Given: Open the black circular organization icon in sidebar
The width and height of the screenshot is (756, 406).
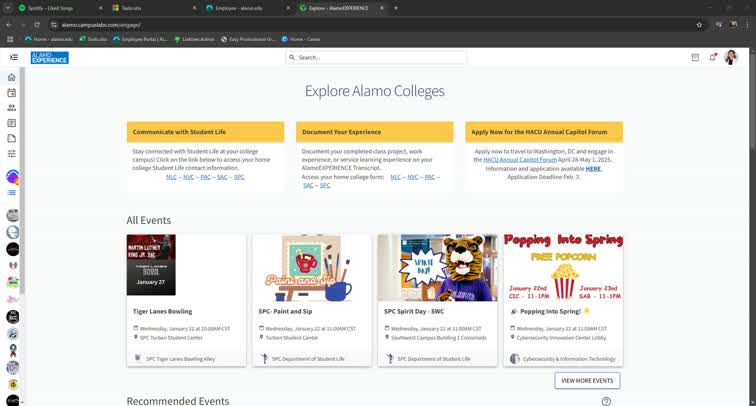Looking at the screenshot, I should 13,249.
